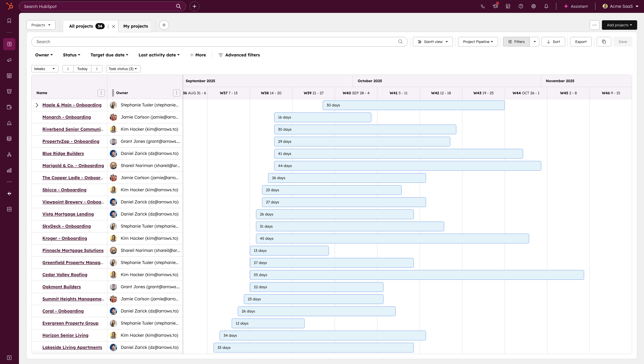Open the Name column options menu
This screenshot has width=644, height=364.
101,93
